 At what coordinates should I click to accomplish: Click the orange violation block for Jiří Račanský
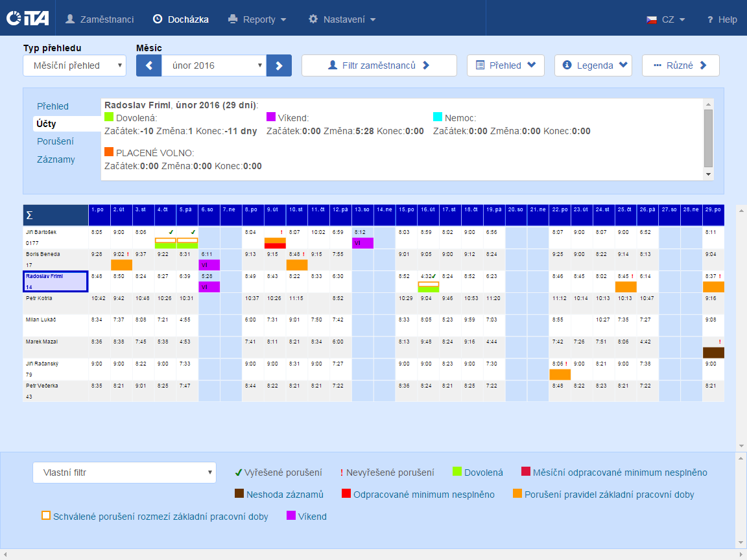(x=560, y=374)
